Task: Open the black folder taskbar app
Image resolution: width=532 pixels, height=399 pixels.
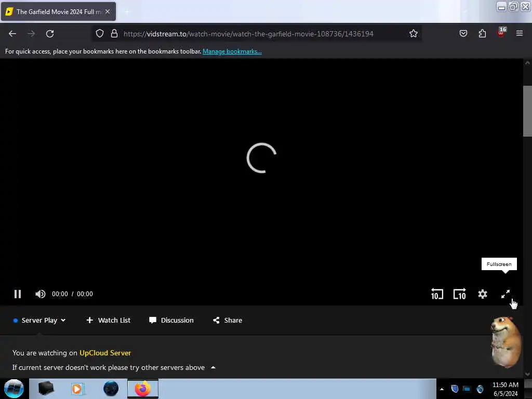Action: [x=46, y=389]
